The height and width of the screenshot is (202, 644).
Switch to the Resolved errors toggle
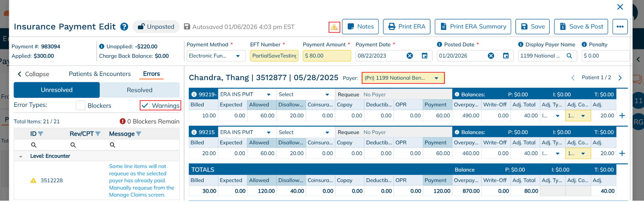tap(139, 90)
